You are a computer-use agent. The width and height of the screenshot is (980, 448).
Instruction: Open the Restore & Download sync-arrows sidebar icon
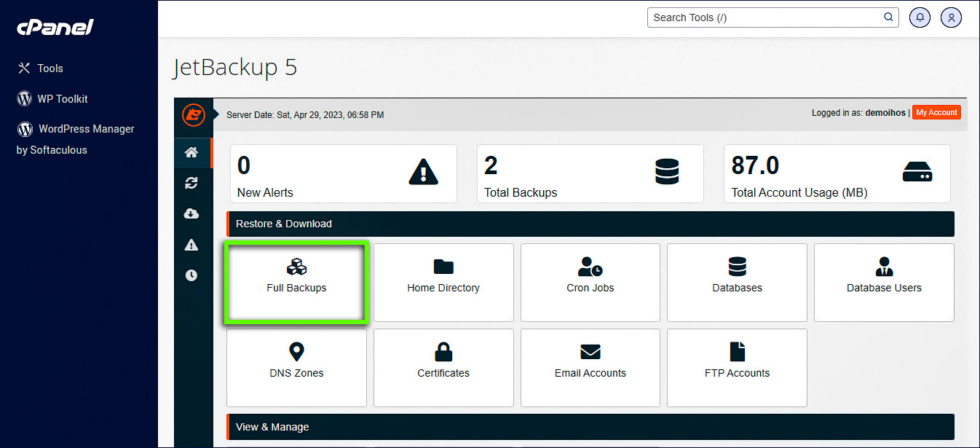[x=191, y=183]
